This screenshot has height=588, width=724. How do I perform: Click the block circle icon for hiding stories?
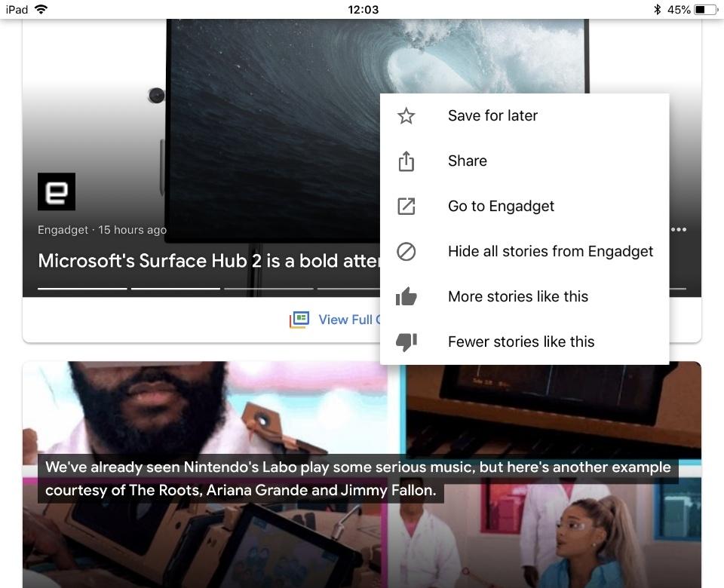(x=406, y=252)
